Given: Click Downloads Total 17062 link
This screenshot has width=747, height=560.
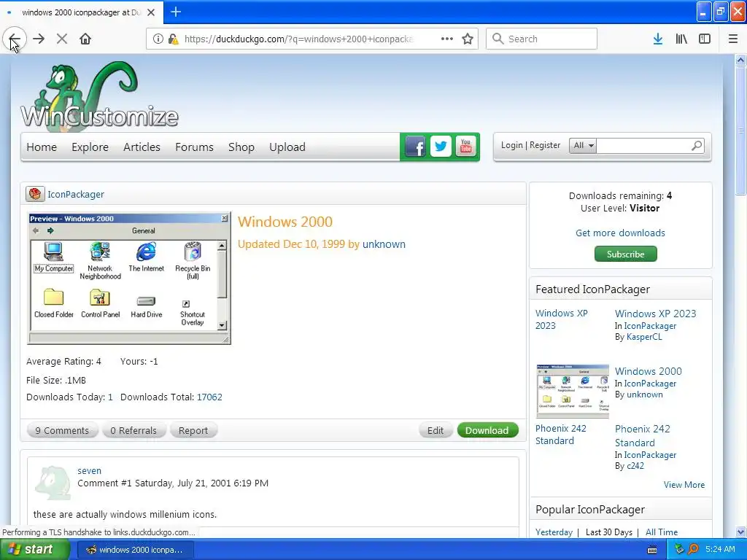Looking at the screenshot, I should coord(209,397).
